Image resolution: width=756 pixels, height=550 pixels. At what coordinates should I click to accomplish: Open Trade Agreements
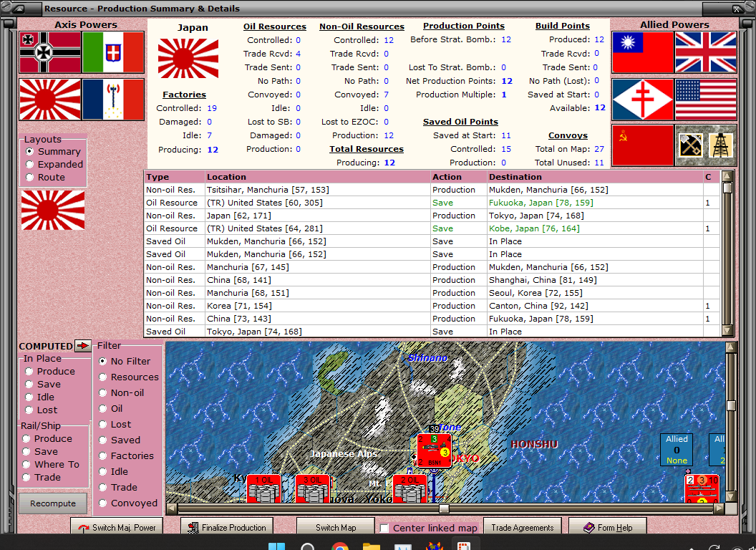(522, 527)
